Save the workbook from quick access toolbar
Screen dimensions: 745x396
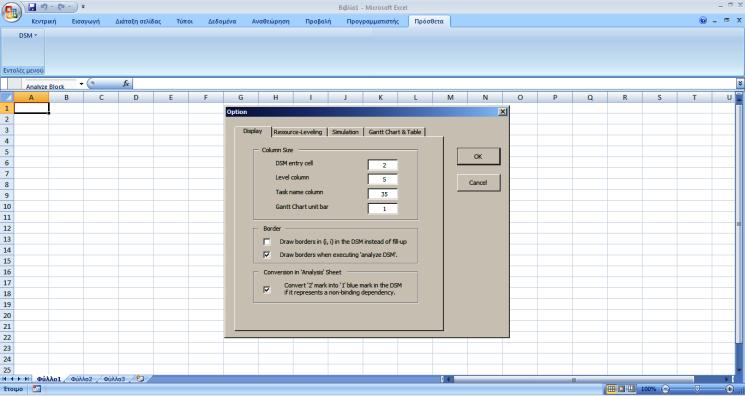click(x=32, y=7)
